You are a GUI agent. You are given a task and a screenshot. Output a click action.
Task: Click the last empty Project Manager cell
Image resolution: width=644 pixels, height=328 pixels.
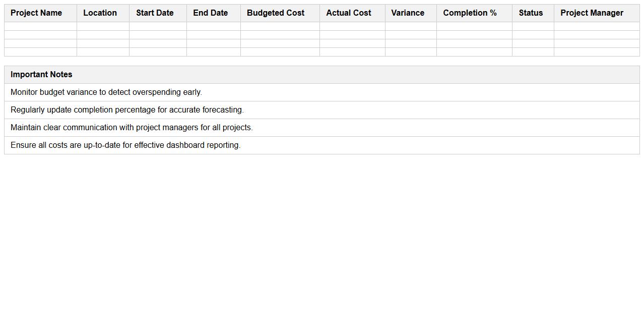(596, 52)
